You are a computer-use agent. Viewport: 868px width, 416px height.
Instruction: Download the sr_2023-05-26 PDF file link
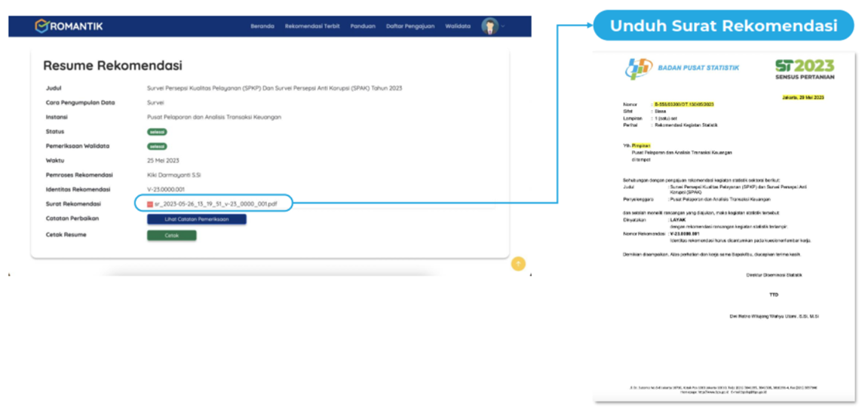216,204
